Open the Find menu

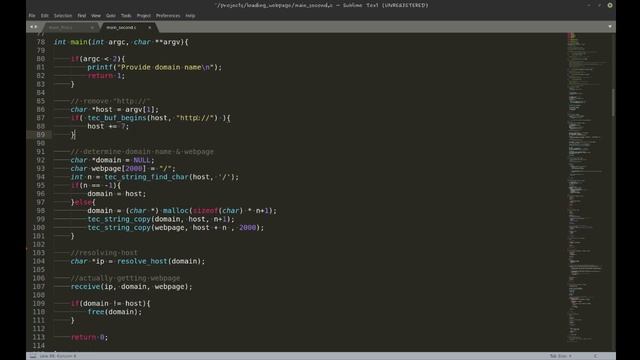[x=82, y=16]
